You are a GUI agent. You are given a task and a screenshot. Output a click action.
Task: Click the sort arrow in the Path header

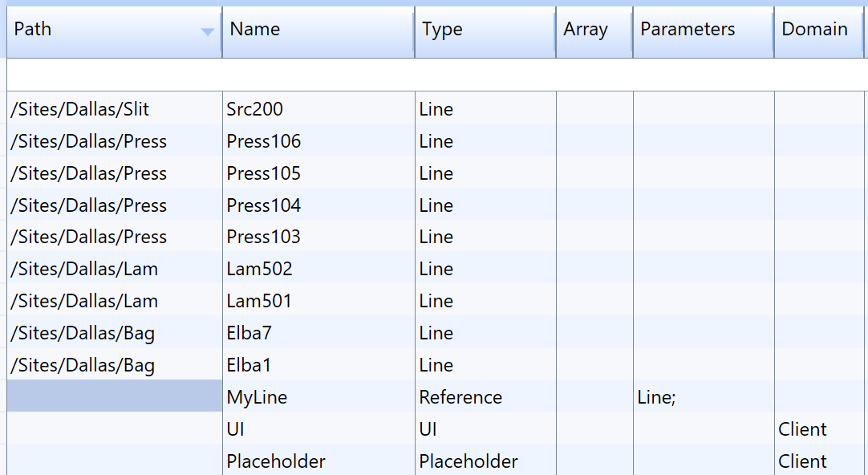207,31
